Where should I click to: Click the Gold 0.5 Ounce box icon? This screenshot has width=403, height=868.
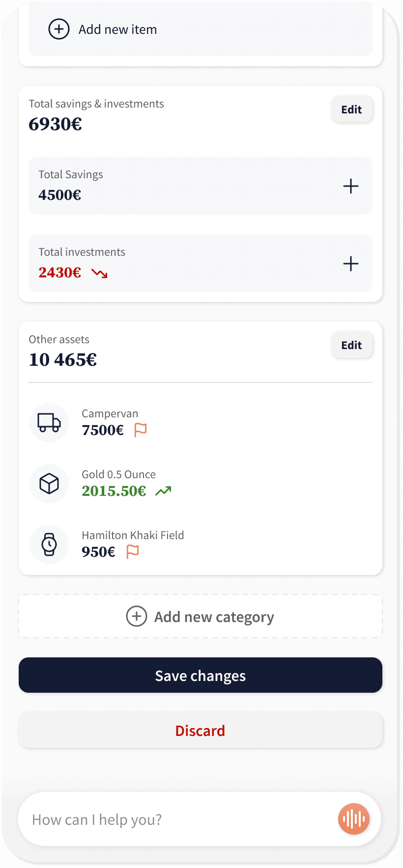(49, 484)
